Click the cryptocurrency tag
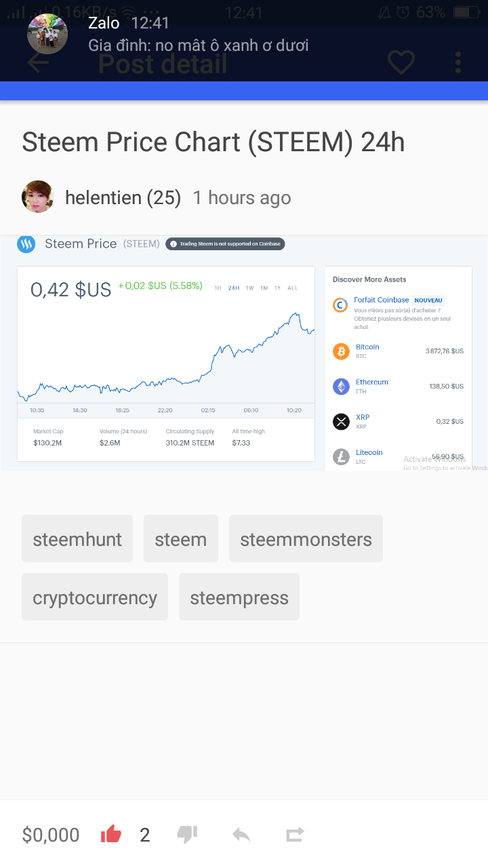 94,596
